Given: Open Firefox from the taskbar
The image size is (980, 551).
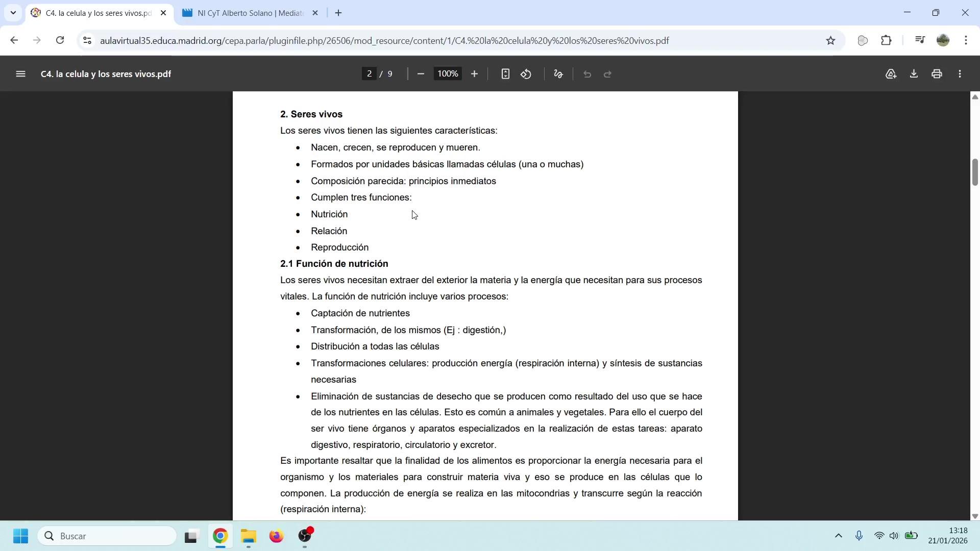Looking at the screenshot, I should tap(276, 536).
